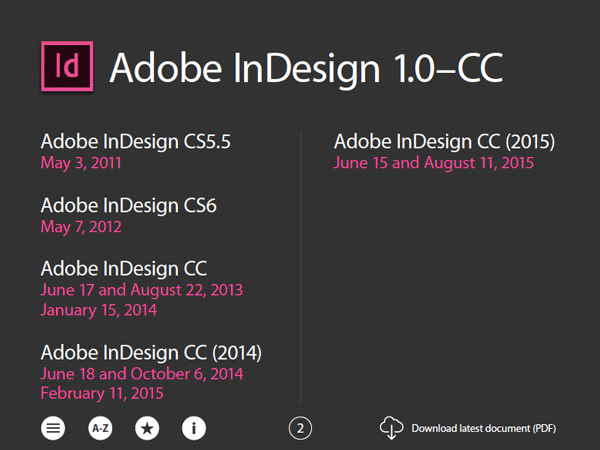Click the circled page number 2
600x450 pixels.
tap(300, 428)
